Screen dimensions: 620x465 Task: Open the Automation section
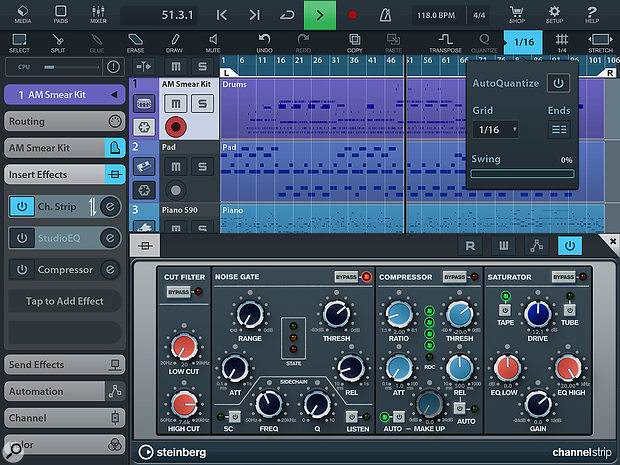(x=65, y=391)
